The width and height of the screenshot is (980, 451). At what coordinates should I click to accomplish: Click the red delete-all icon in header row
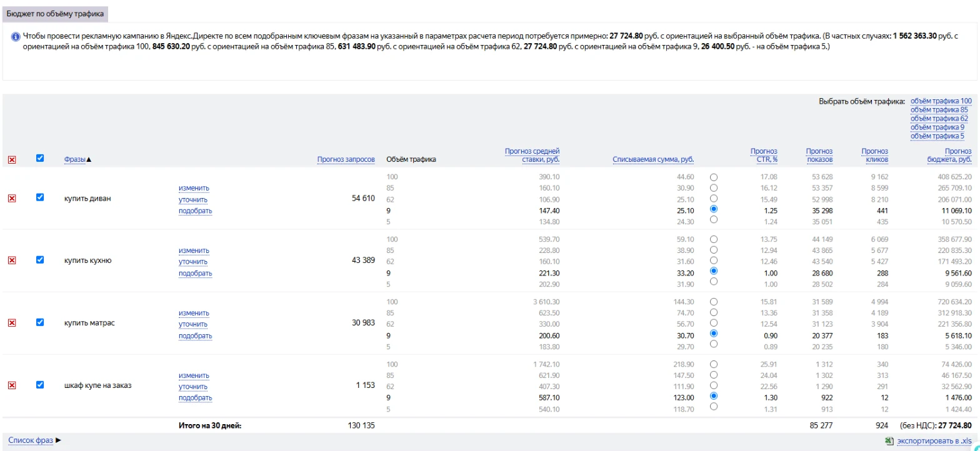pyautogui.click(x=11, y=160)
